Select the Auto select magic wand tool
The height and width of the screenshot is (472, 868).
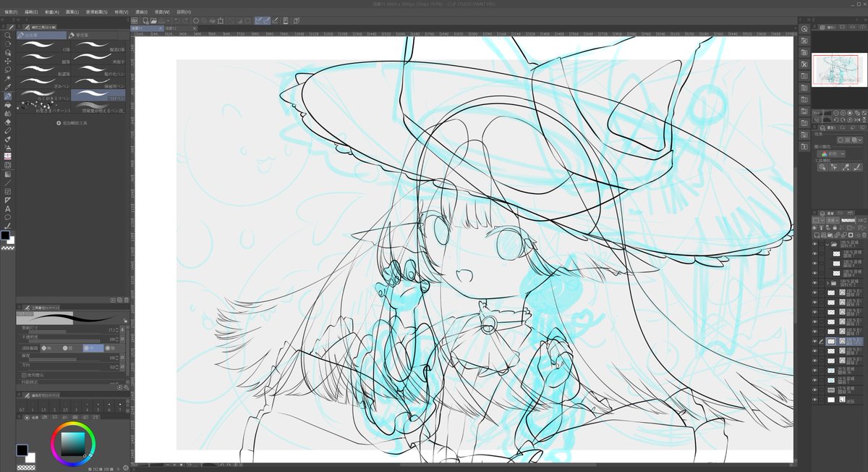click(x=7, y=77)
